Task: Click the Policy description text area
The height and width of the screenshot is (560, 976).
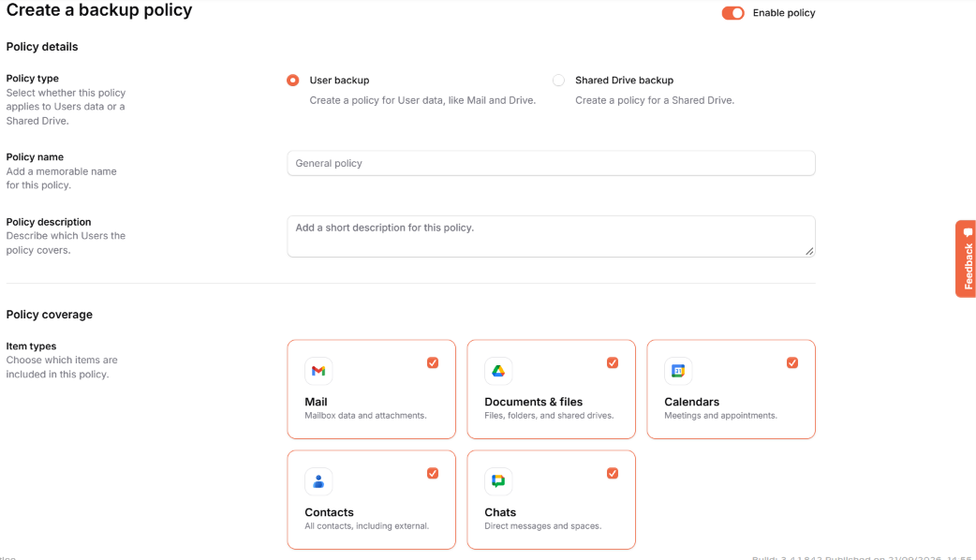Action: pos(551,236)
